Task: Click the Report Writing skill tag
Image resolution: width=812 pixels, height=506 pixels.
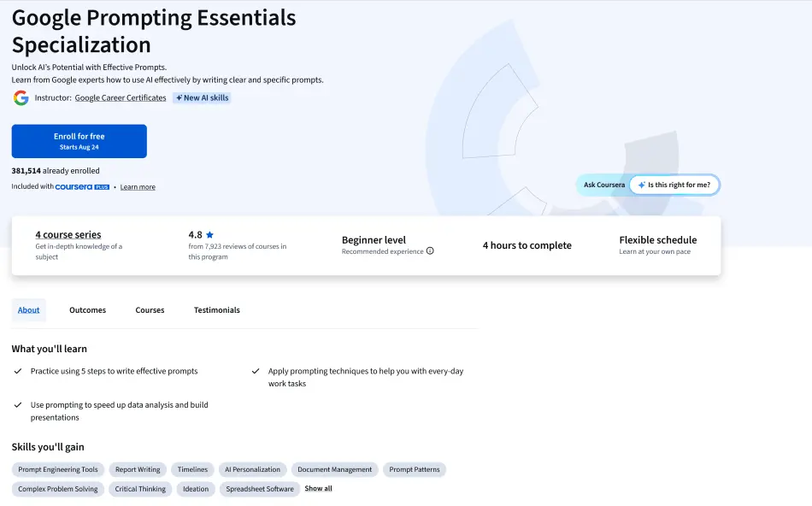Action: 138,470
